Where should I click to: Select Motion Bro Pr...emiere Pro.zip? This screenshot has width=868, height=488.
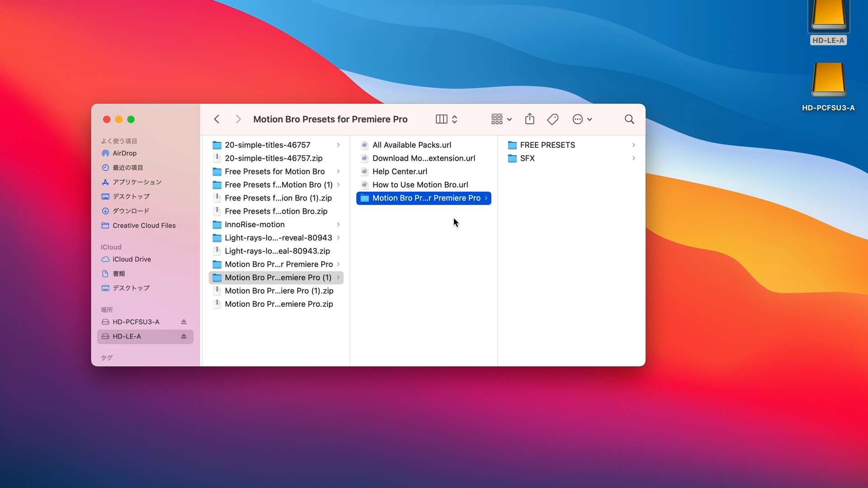tap(276, 304)
